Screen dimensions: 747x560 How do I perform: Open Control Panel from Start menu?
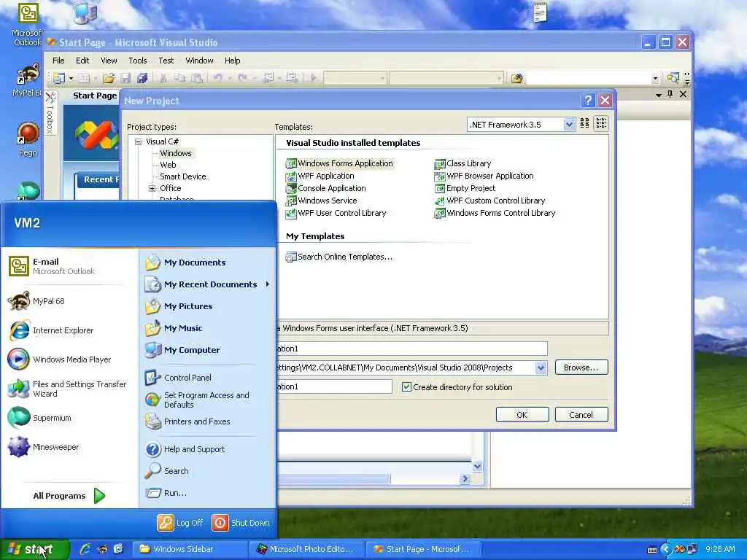(x=179, y=378)
